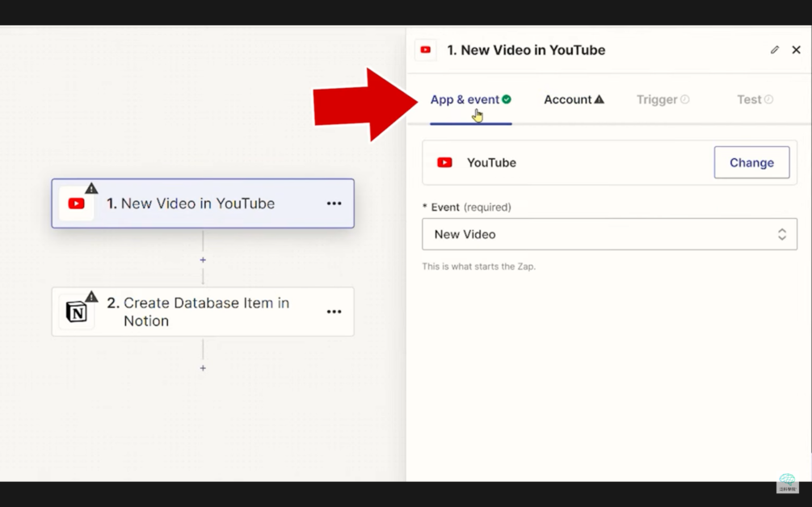Click the pencil rename icon in panel header

[x=774, y=50]
